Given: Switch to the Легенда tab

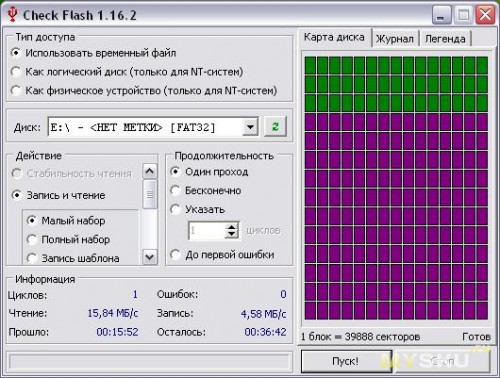Looking at the screenshot, I should 445,39.
